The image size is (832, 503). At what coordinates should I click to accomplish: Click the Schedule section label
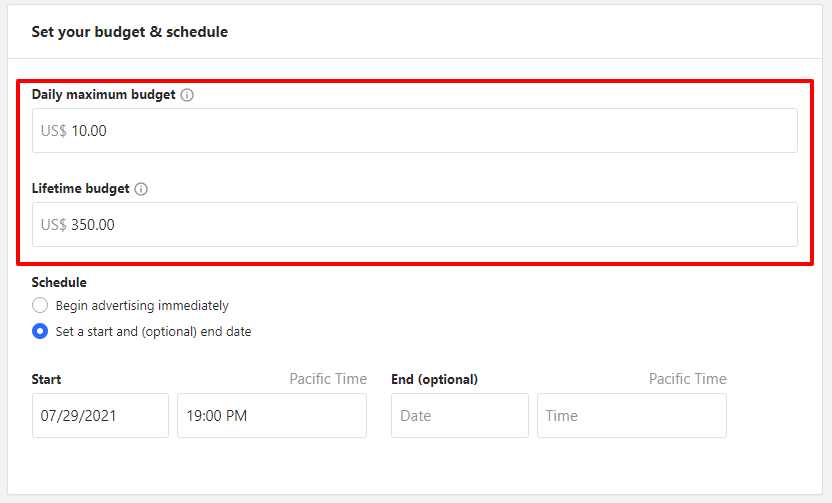tap(59, 283)
